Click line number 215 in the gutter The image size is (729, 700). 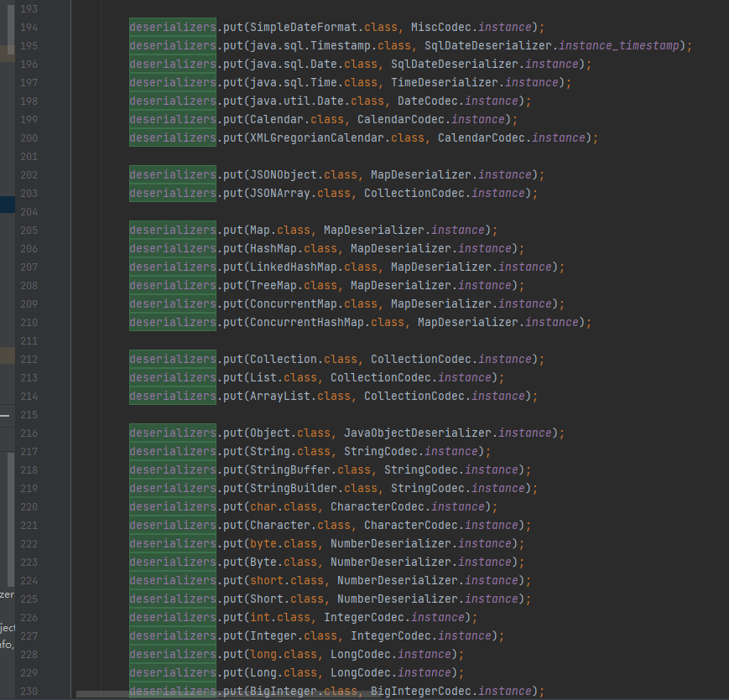click(29, 415)
